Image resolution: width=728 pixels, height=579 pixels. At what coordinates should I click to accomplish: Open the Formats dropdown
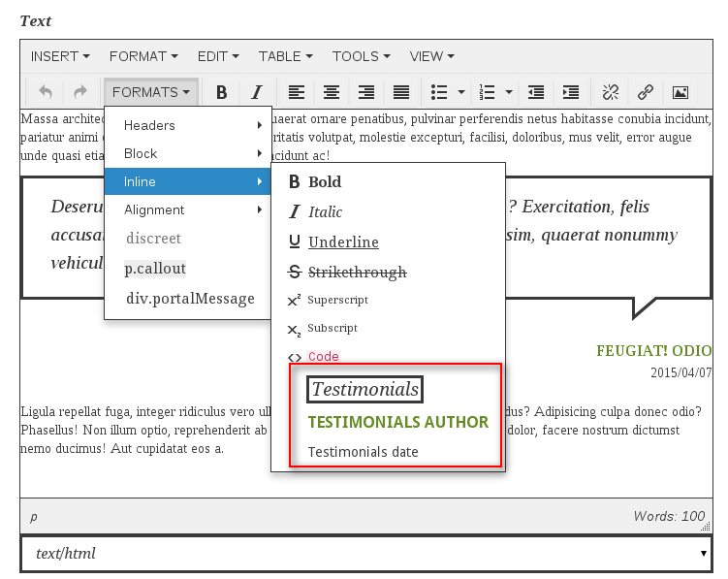tap(151, 92)
